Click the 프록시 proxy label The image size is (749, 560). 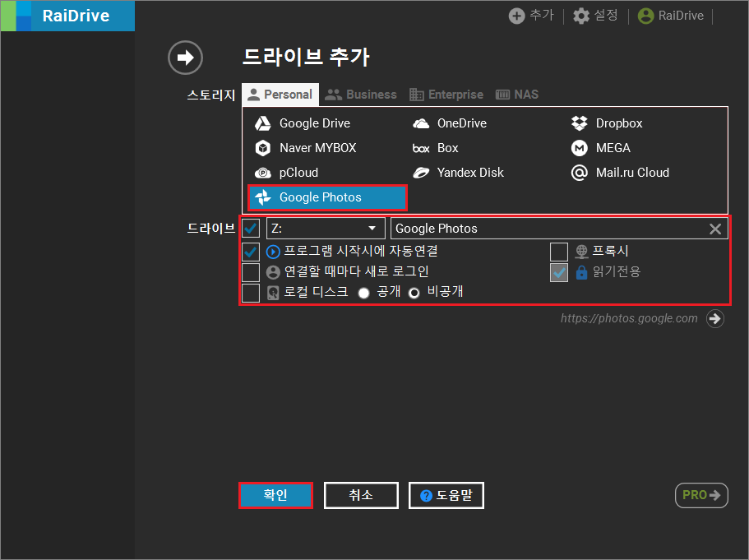[611, 252]
